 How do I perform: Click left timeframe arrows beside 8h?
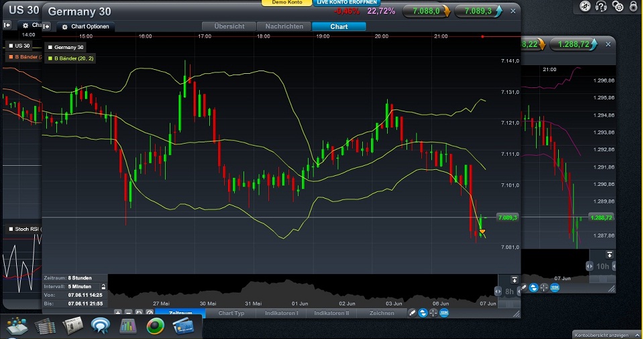pyautogui.click(x=498, y=291)
